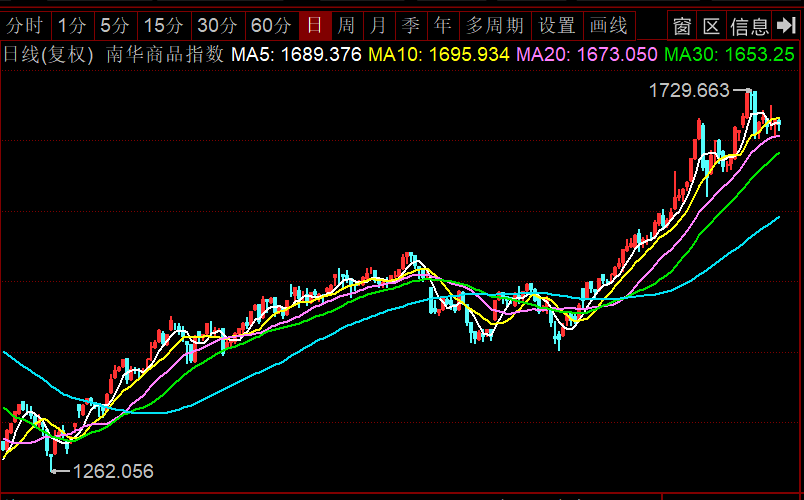Click the 区 range button
This screenshot has height=500, width=804.
[712, 26]
